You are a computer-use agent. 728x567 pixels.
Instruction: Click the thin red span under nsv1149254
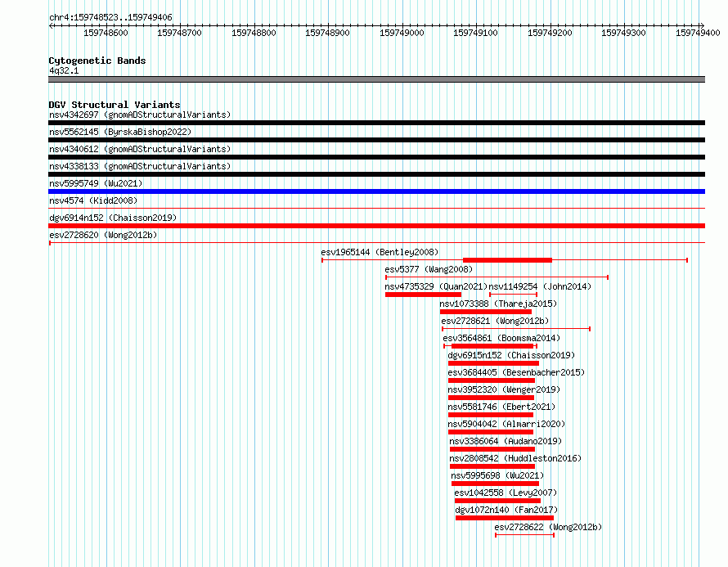pyautogui.click(x=513, y=295)
